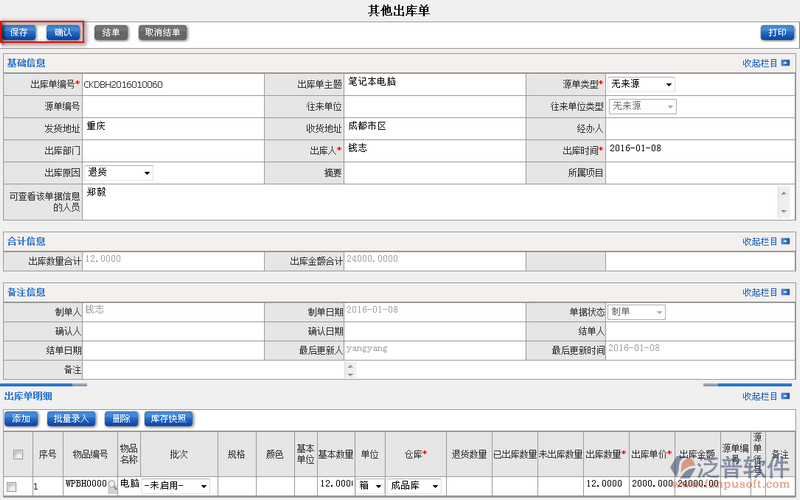Open 库存快照 stock snapshot
The height and width of the screenshot is (500, 800).
pos(169,419)
